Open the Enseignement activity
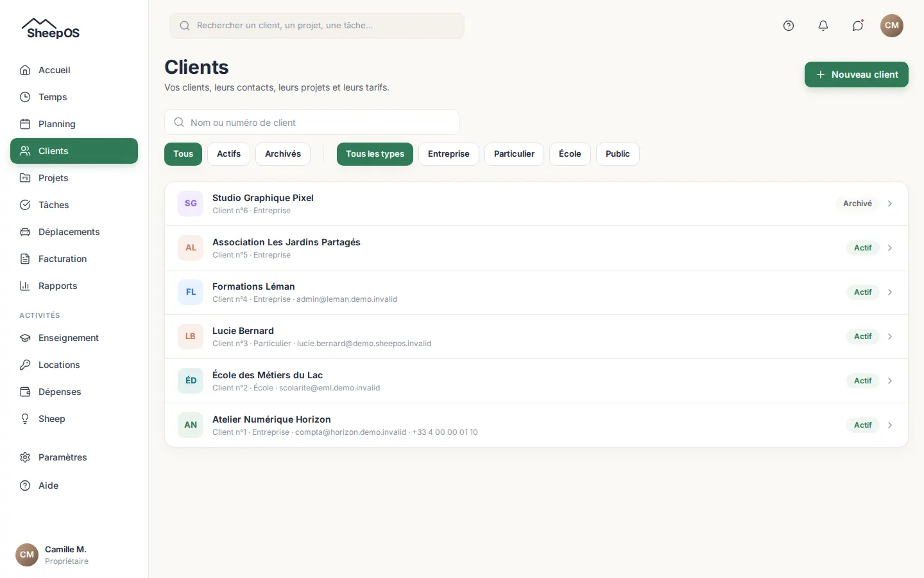The height and width of the screenshot is (578, 924). 74,338
